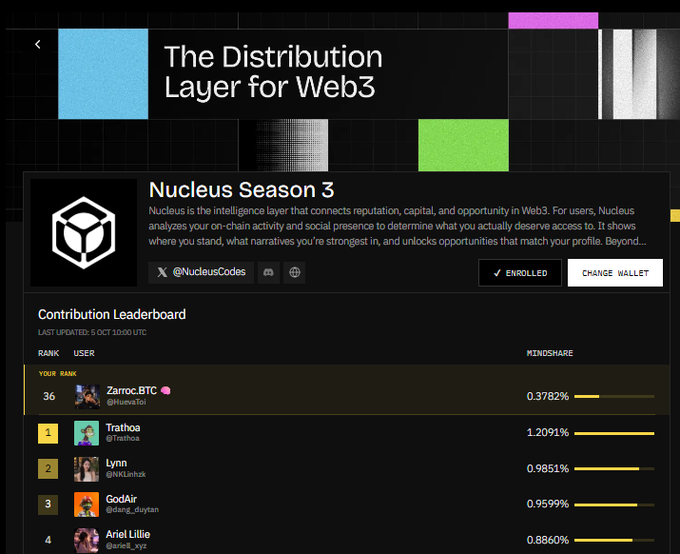Click the 1.2091% mindshare value
This screenshot has height=554, width=680.
point(547,433)
